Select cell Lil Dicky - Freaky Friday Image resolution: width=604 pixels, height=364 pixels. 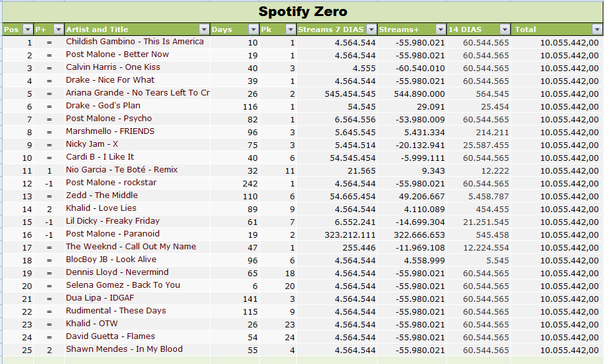pyautogui.click(x=137, y=221)
